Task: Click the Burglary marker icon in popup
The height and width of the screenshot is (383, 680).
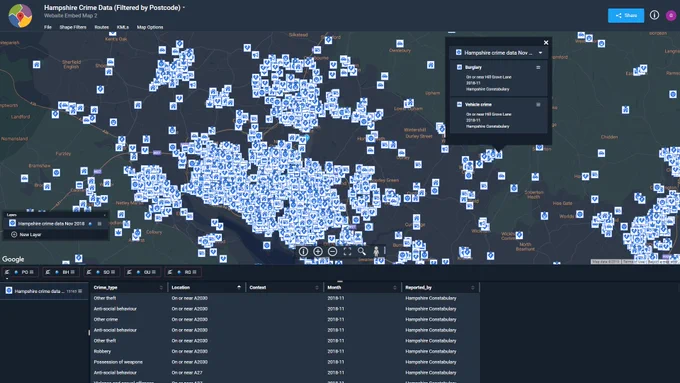Action: tap(459, 67)
